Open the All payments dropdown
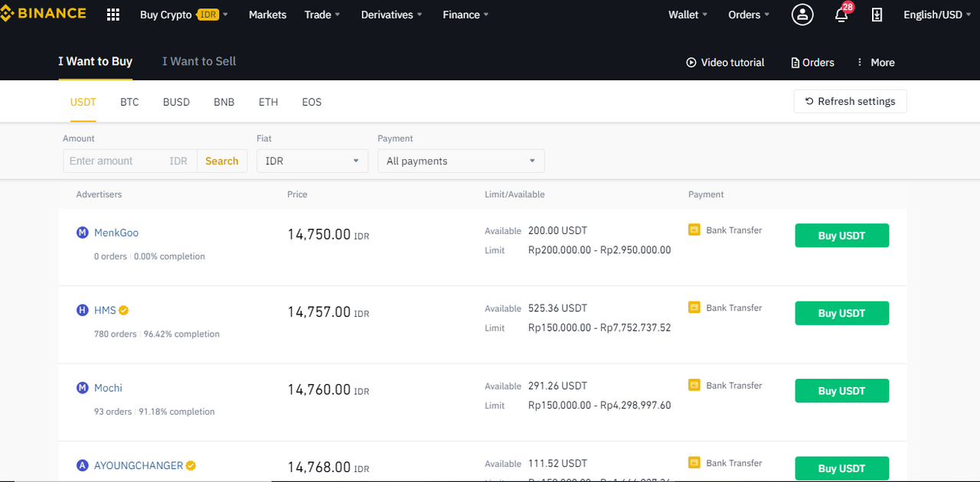Image resolution: width=980 pixels, height=482 pixels. pos(461,161)
